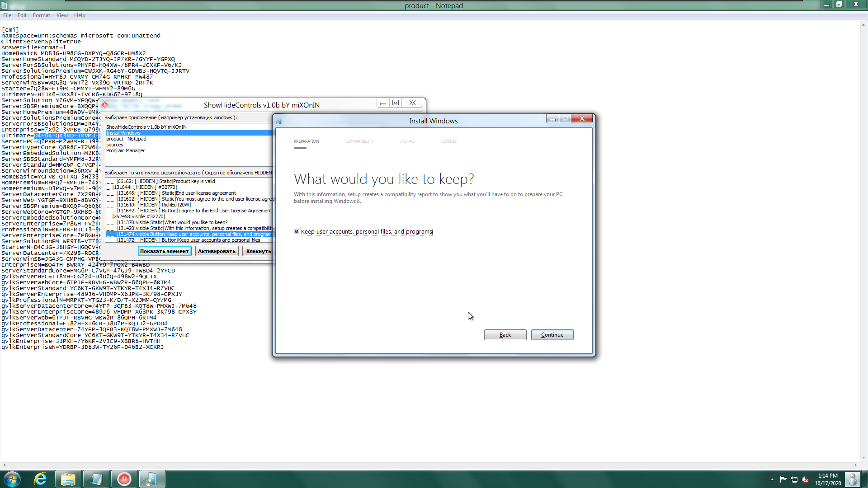The height and width of the screenshot is (488, 868).
Task: Click Continue in Install Windows
Action: [x=552, y=335]
